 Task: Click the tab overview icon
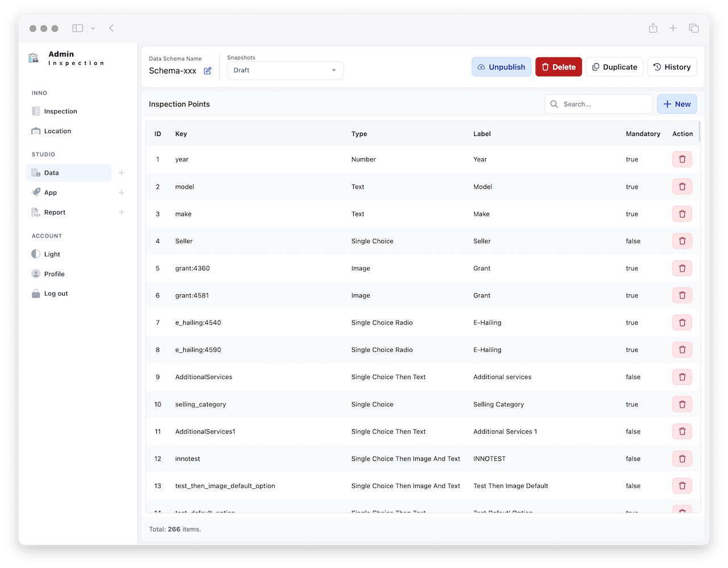click(x=693, y=28)
